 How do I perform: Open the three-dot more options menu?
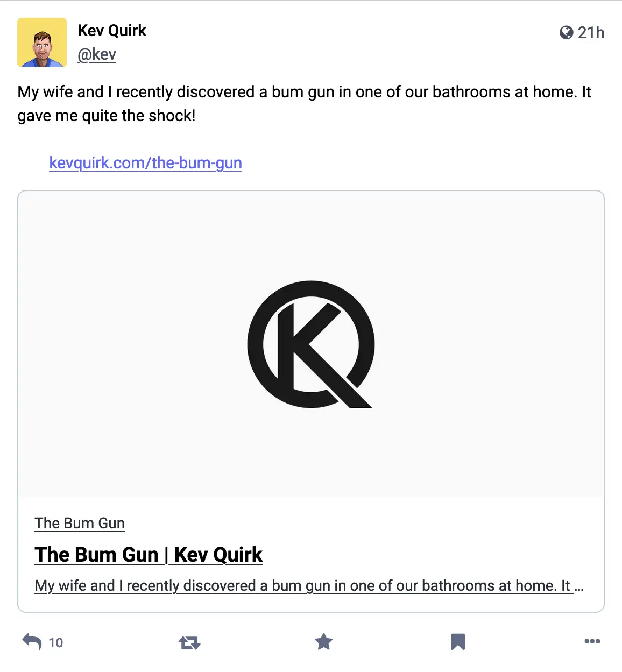point(592,641)
